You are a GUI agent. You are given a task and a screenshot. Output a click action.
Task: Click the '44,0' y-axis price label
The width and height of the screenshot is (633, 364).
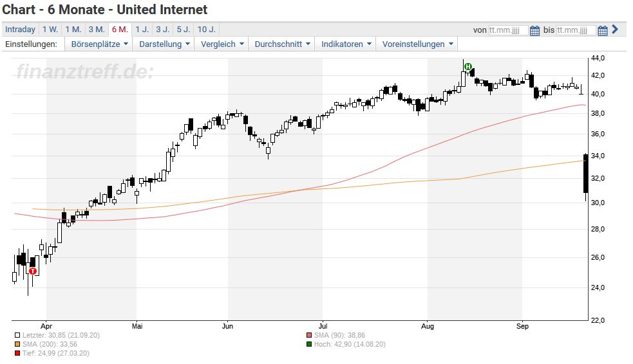[598, 58]
